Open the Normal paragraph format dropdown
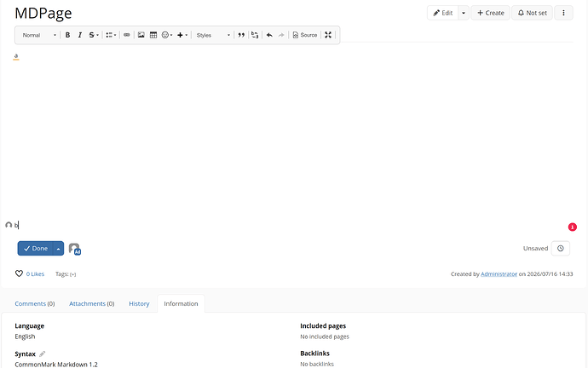Screen dimensions: 588x368 (x=39, y=35)
